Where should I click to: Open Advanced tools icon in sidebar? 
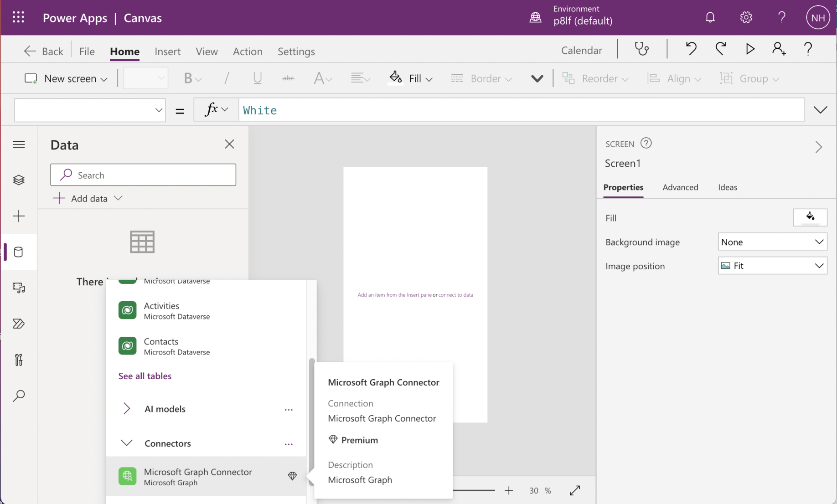[19, 360]
